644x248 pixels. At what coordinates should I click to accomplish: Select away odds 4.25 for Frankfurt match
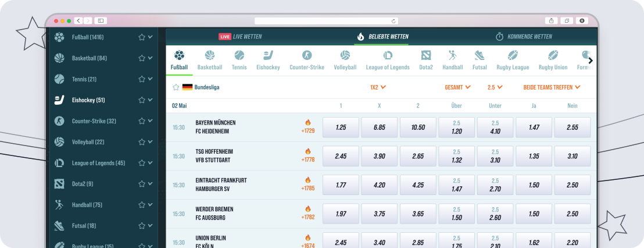click(418, 185)
